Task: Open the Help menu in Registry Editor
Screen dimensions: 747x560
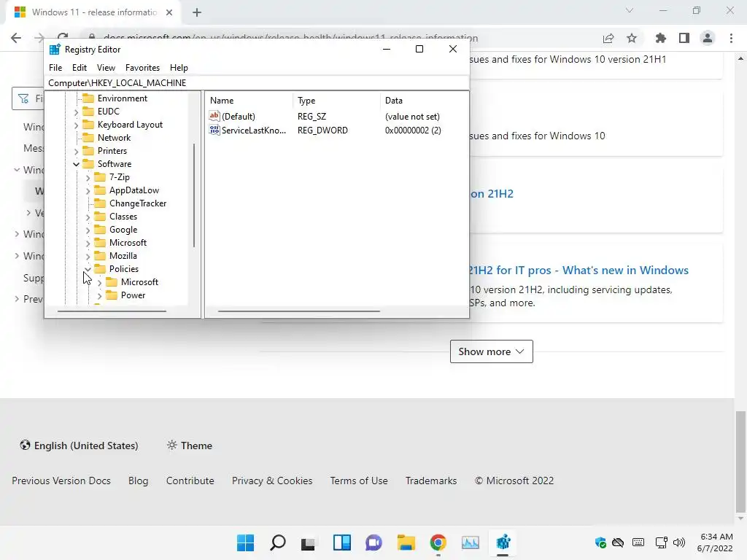Action: 179,68
